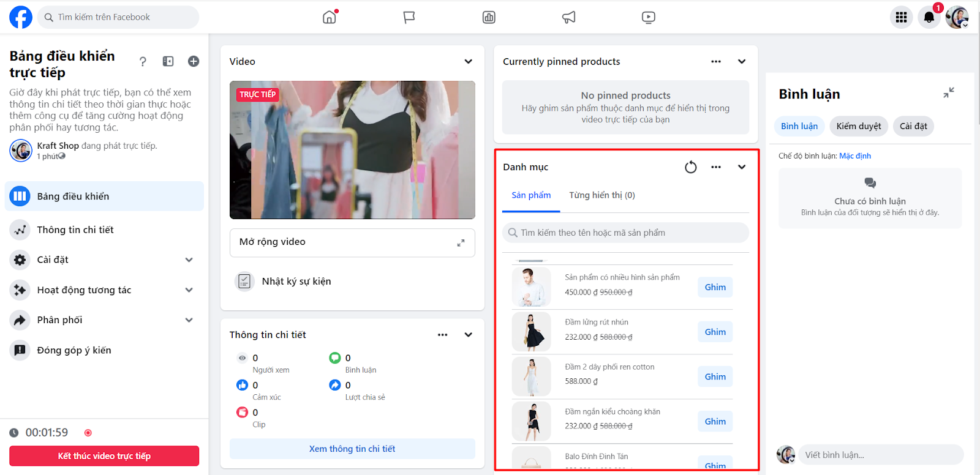The width and height of the screenshot is (980, 475).
Task: Collapse the Currently pinned products card
Action: 742,61
